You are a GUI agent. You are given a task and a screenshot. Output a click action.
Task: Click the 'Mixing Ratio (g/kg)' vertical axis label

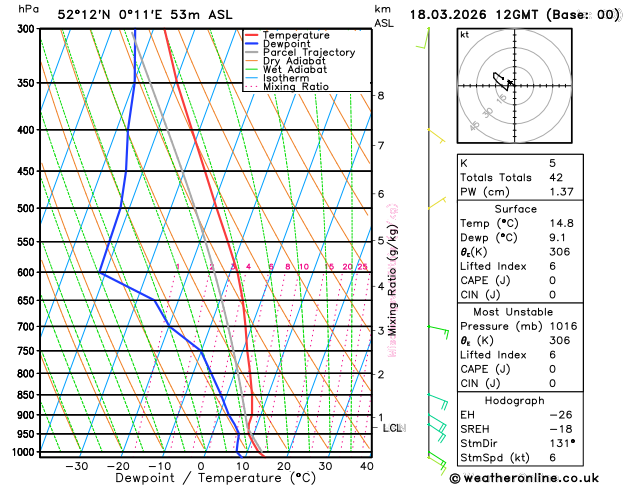pyautogui.click(x=392, y=281)
